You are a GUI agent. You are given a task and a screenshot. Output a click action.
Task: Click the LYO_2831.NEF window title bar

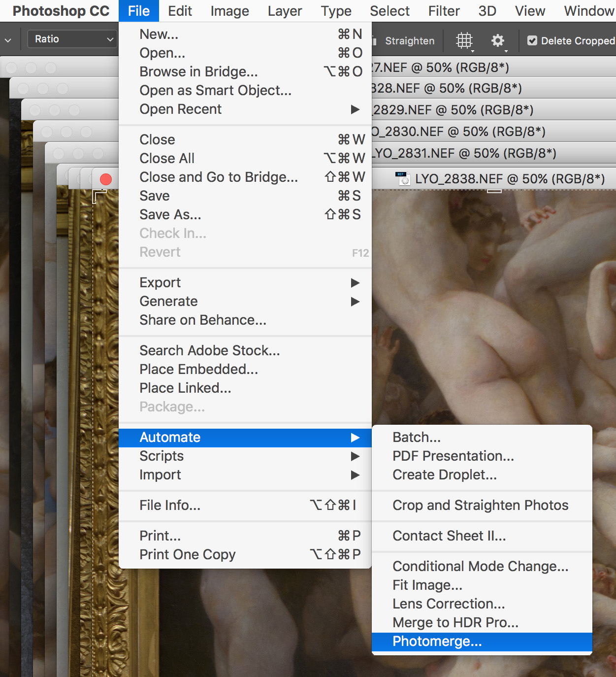pos(463,154)
